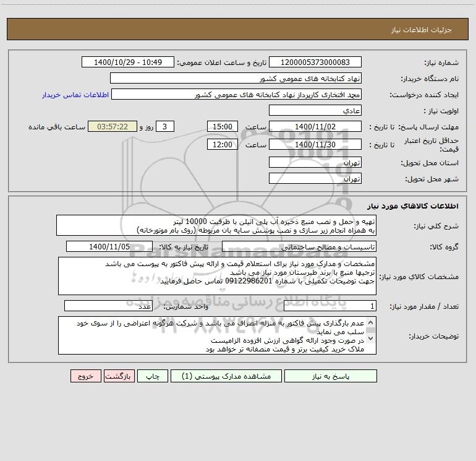Viewport: 476px width, 461px height.
Task: Click the label گروه کالا
Action: 444,247
